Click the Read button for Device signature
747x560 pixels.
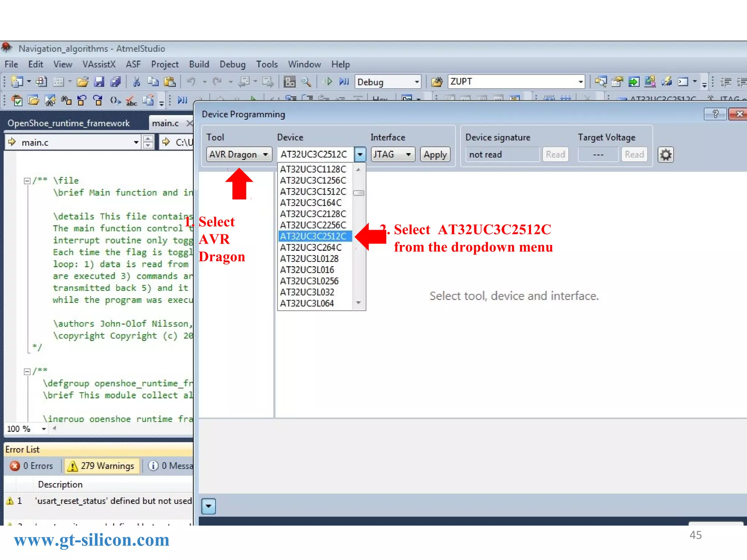pyautogui.click(x=555, y=155)
